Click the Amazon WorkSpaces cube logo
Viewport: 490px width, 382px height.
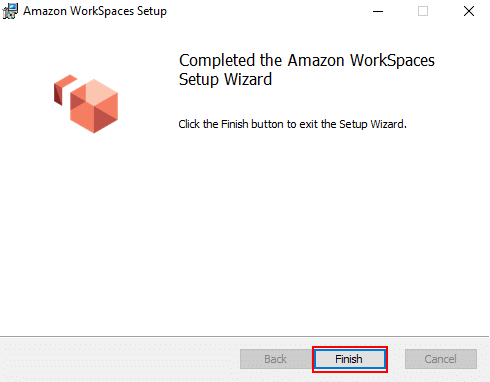(x=86, y=104)
